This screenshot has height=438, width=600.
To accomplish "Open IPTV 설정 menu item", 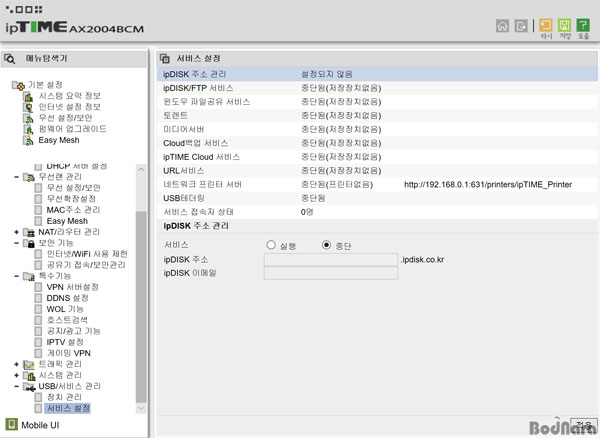I will click(x=65, y=342).
